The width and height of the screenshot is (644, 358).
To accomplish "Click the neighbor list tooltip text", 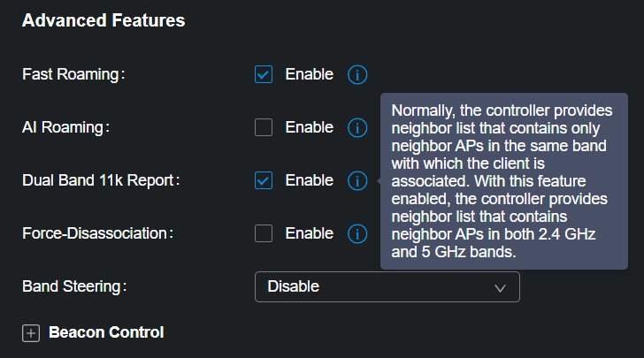I will 502,181.
